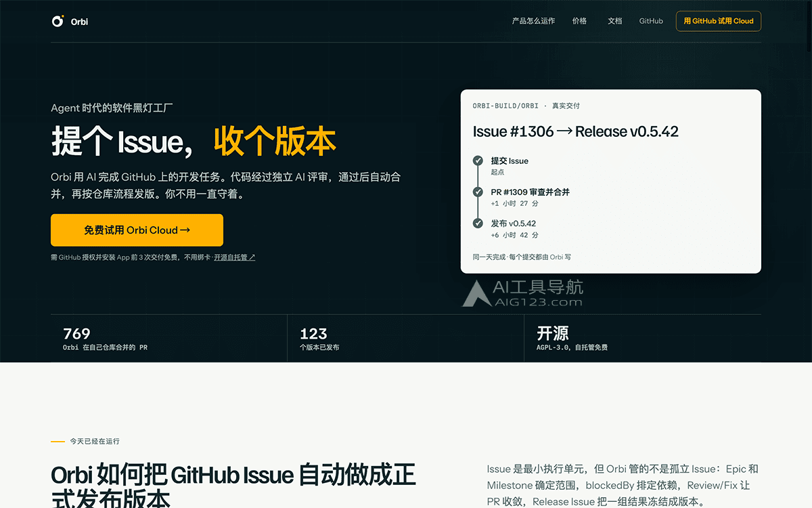
Task: Click the Issue #1306 → Release v0.5.42 heading
Action: [x=576, y=131]
